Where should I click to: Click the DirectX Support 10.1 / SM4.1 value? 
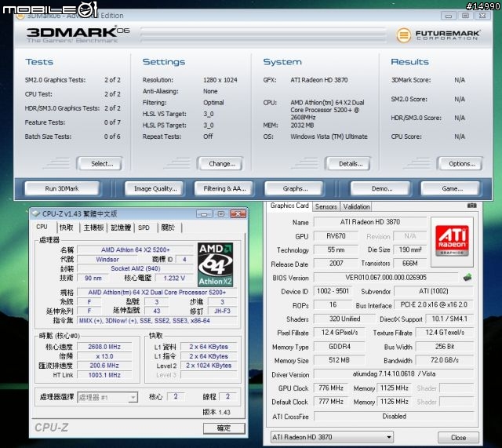pos(449,319)
